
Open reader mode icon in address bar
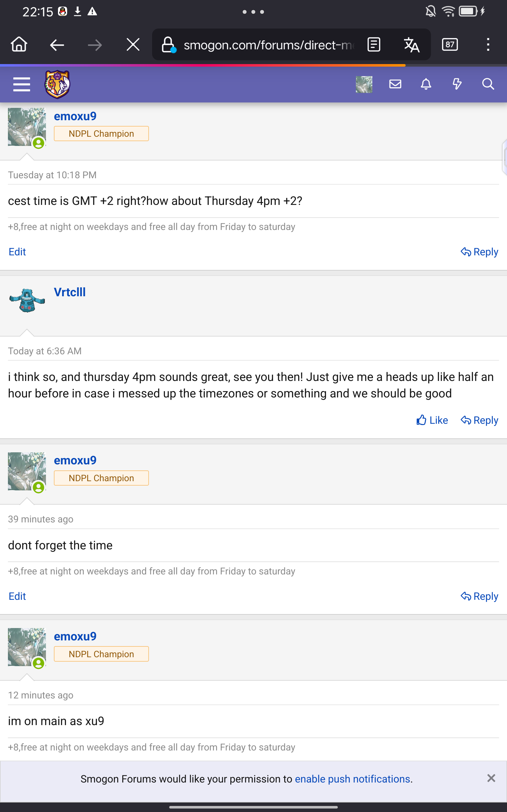[x=374, y=44]
